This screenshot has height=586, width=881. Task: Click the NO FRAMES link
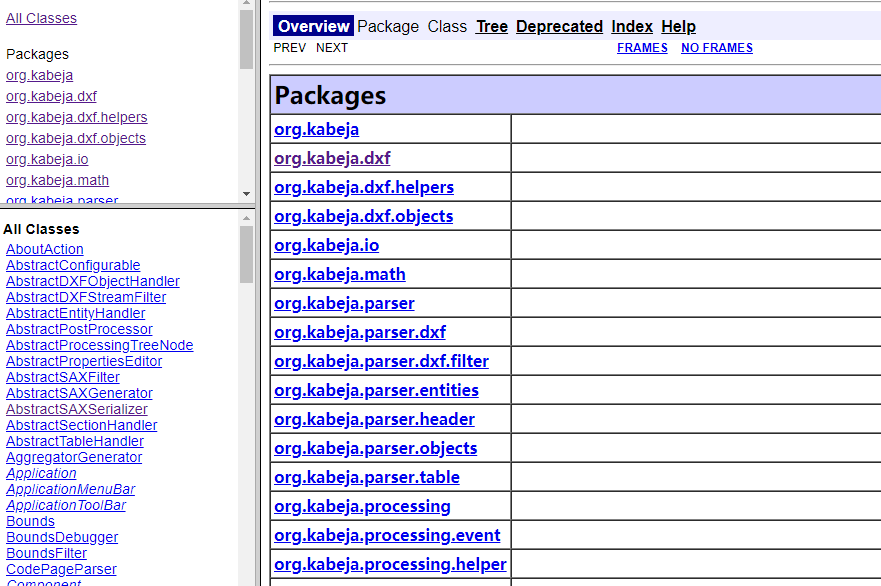(716, 47)
